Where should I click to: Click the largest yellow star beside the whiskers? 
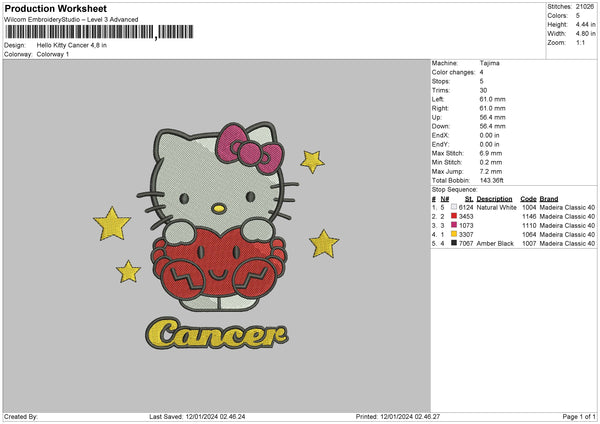click(112, 224)
